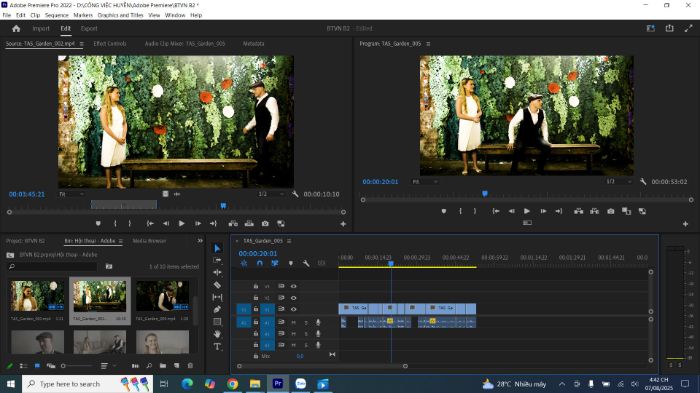Switch to Audio Clip Mixer tab
Screen dimensions: 700x393
(185, 44)
